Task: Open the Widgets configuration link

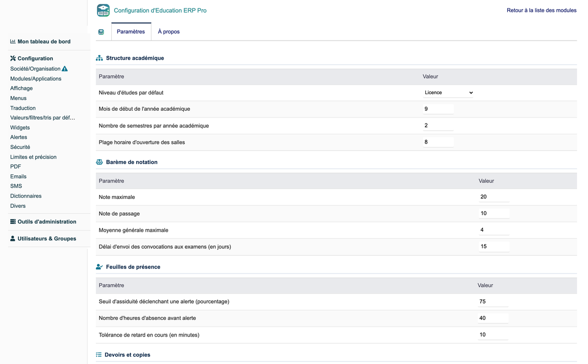Action: coord(20,127)
